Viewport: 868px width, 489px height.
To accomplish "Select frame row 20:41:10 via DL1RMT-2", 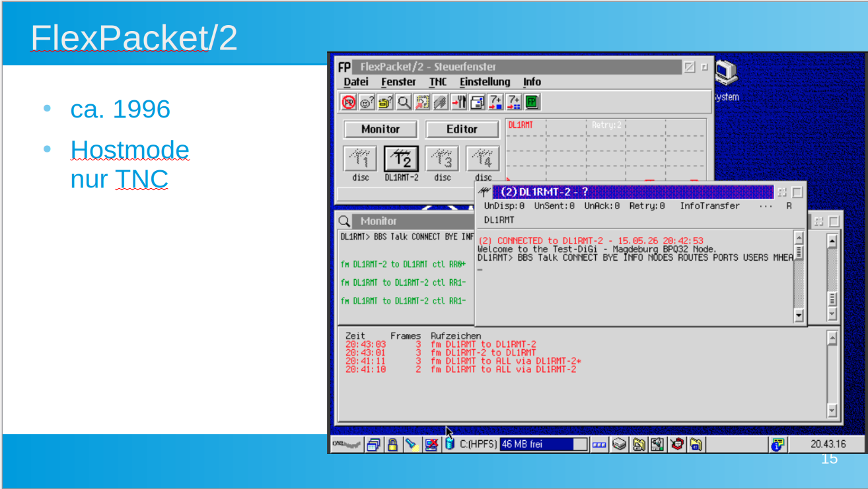I will point(460,370).
